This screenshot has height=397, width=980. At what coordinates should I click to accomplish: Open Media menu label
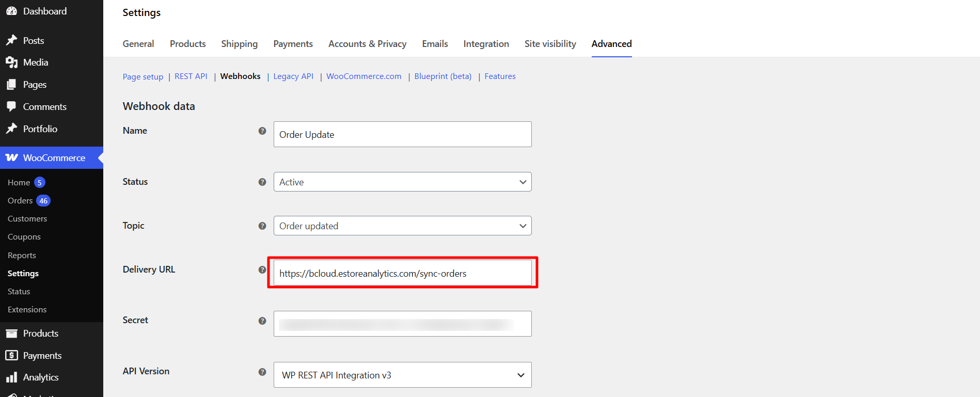tap(36, 62)
